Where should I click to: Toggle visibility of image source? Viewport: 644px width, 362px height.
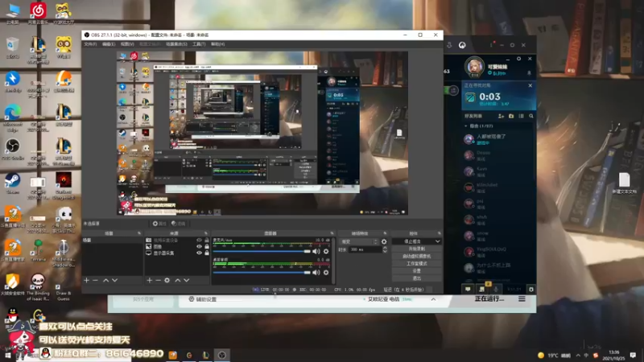click(199, 247)
